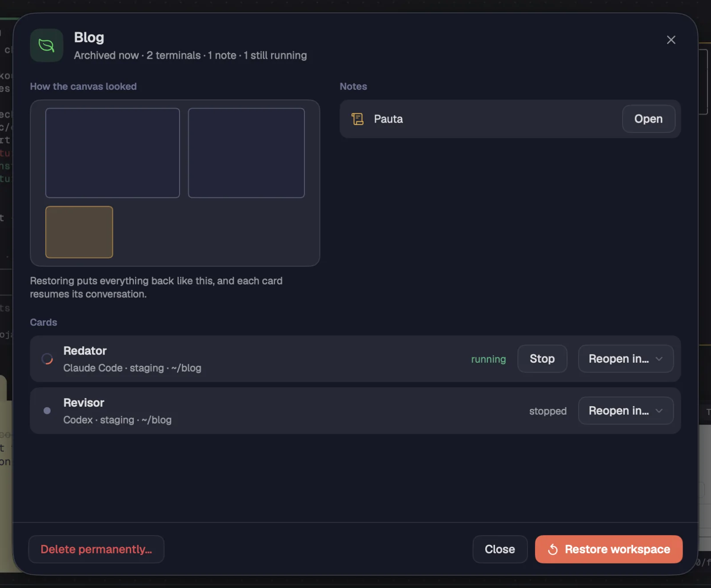Click the 'stopped' status label
This screenshot has width=711, height=588.
pos(548,411)
